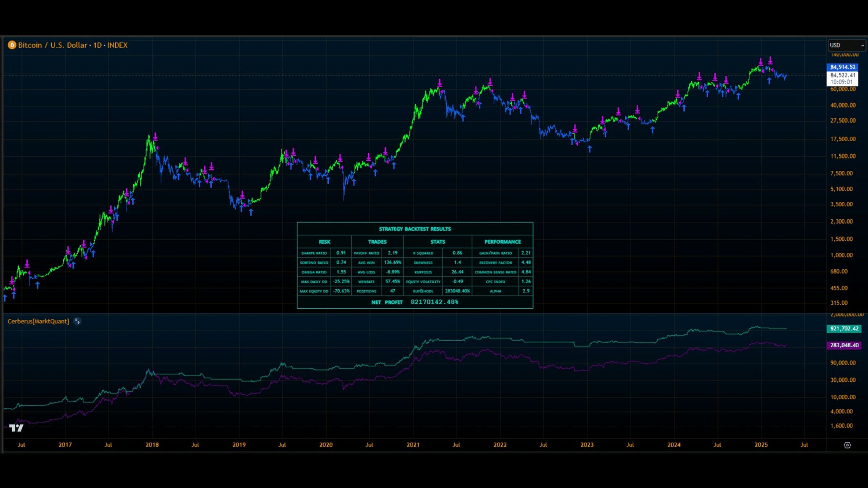Viewport: 868px width, 488px height.
Task: Click the 90,000.00 equity scale label
Action: click(x=843, y=363)
